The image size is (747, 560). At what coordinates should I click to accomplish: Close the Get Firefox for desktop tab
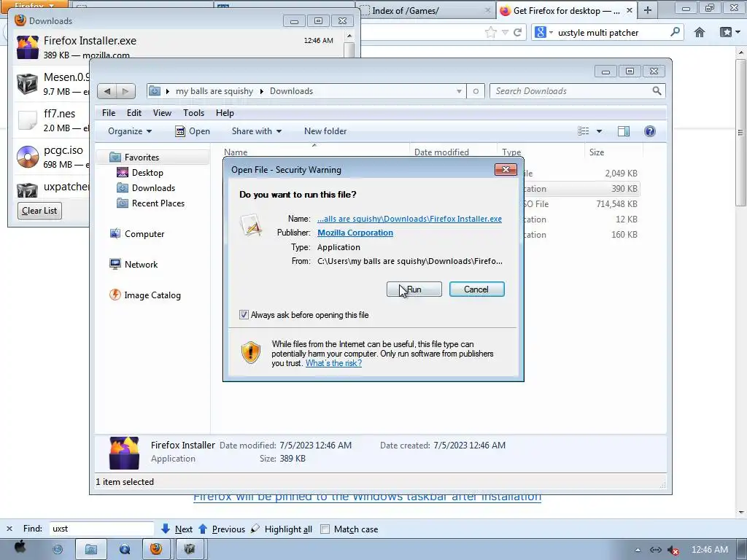tap(630, 10)
